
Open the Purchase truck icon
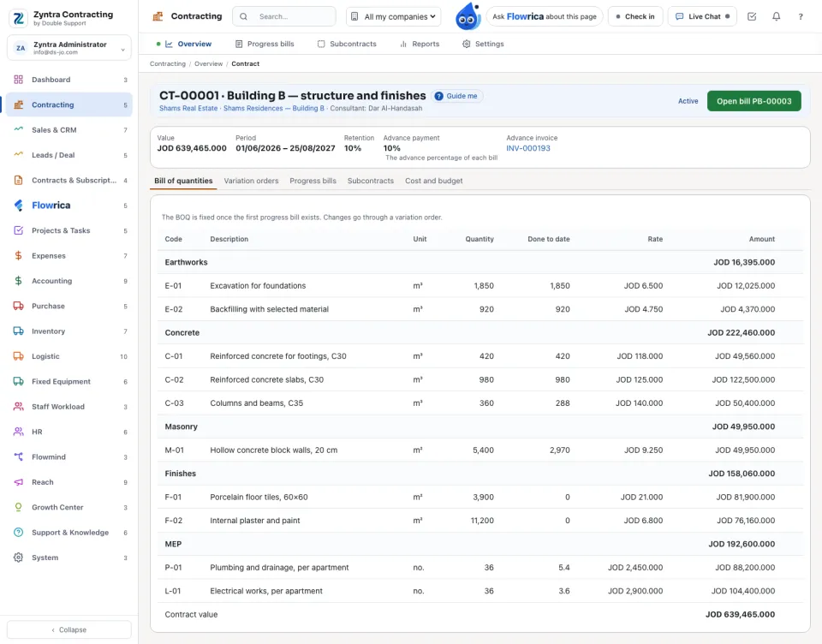(18, 306)
